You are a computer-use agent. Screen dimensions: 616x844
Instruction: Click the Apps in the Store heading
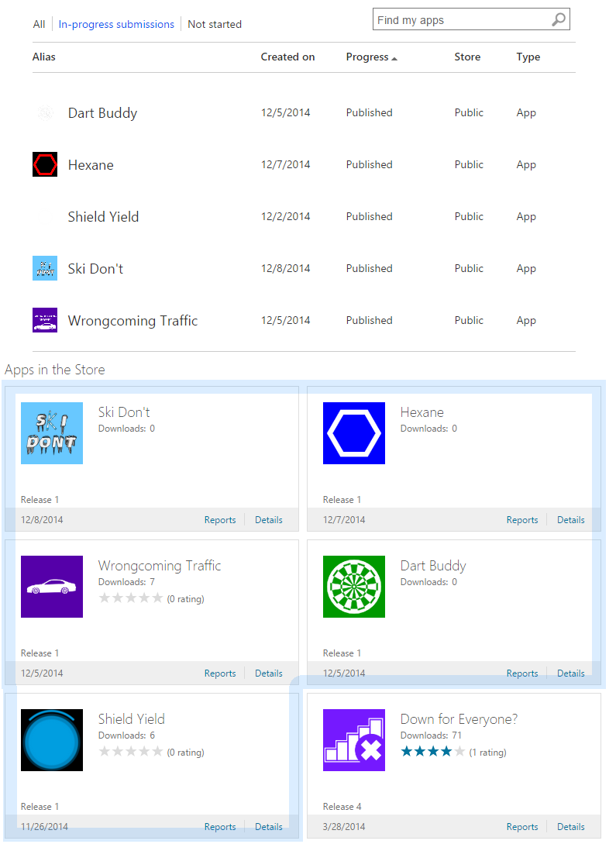click(x=55, y=370)
